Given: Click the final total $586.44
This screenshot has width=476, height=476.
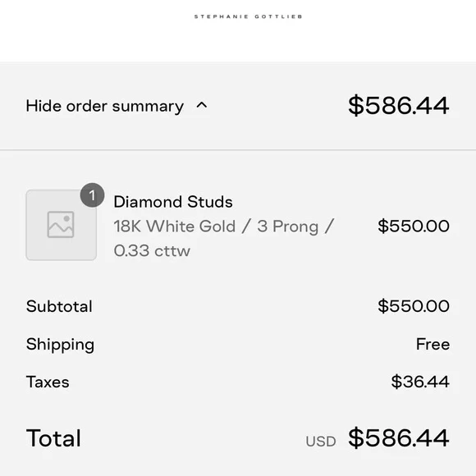Looking at the screenshot, I should (399, 437).
